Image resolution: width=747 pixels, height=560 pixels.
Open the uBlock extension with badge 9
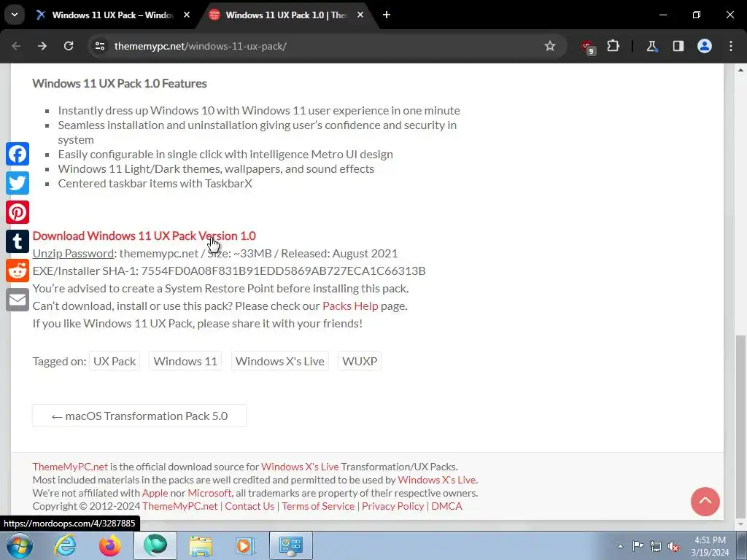tap(588, 47)
